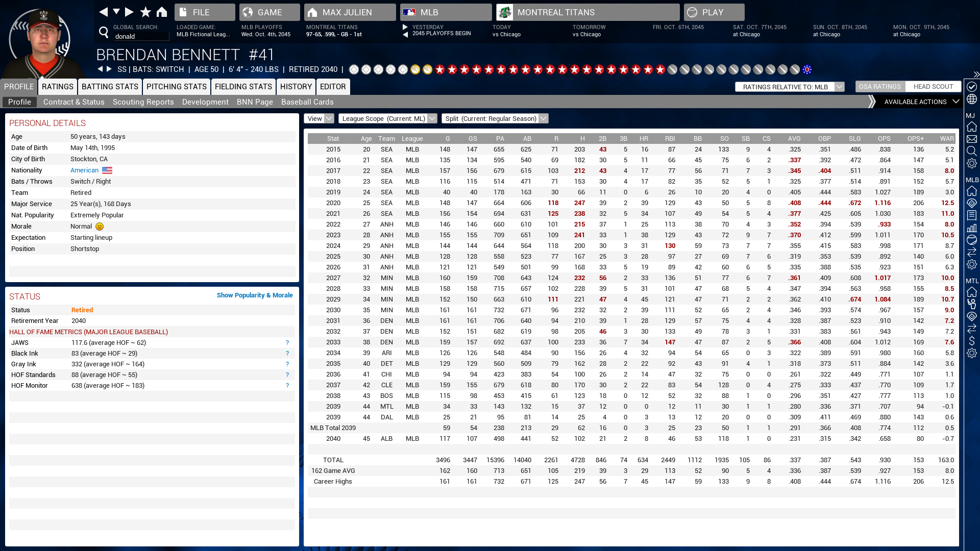The image size is (980, 551).
Task: Open the mail envelope icon in sidebar
Action: [972, 139]
